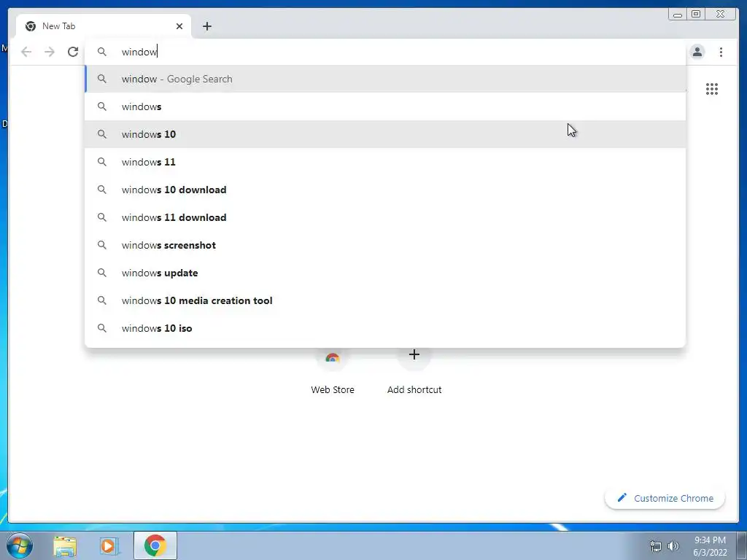The width and height of the screenshot is (747, 560).
Task: Open the Chrome profile avatar icon
Action: 697,52
